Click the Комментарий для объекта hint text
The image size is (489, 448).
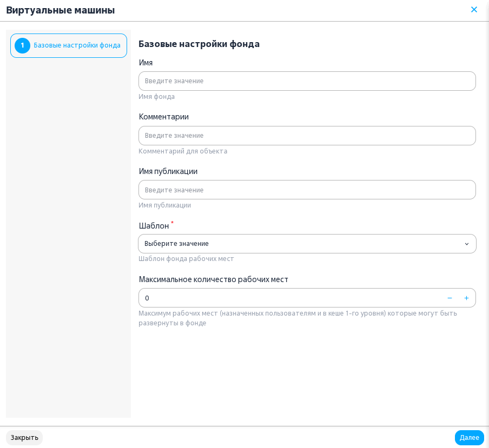coord(183,151)
